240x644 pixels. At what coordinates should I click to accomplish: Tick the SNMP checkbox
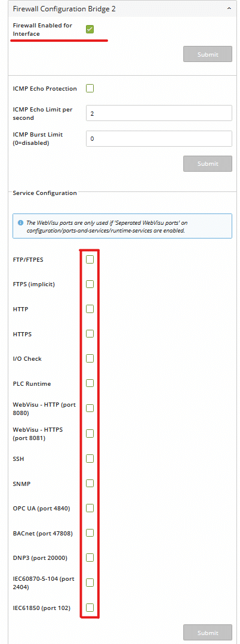point(90,483)
